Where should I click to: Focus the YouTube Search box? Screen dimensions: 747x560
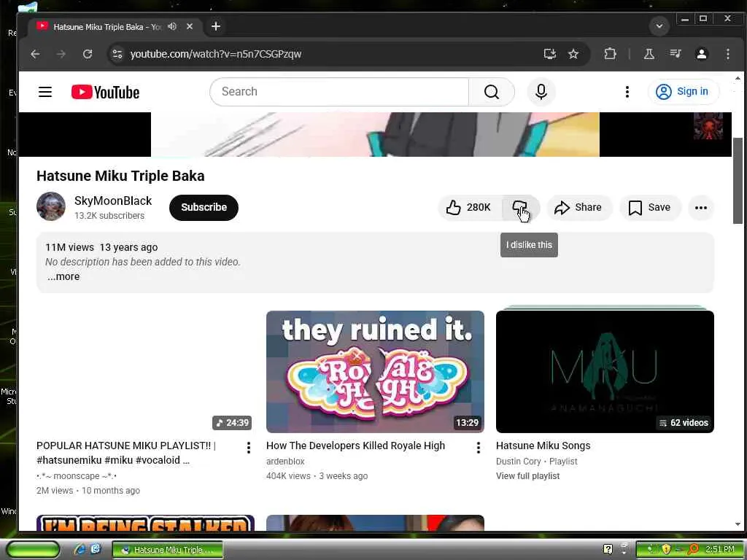[339, 91]
